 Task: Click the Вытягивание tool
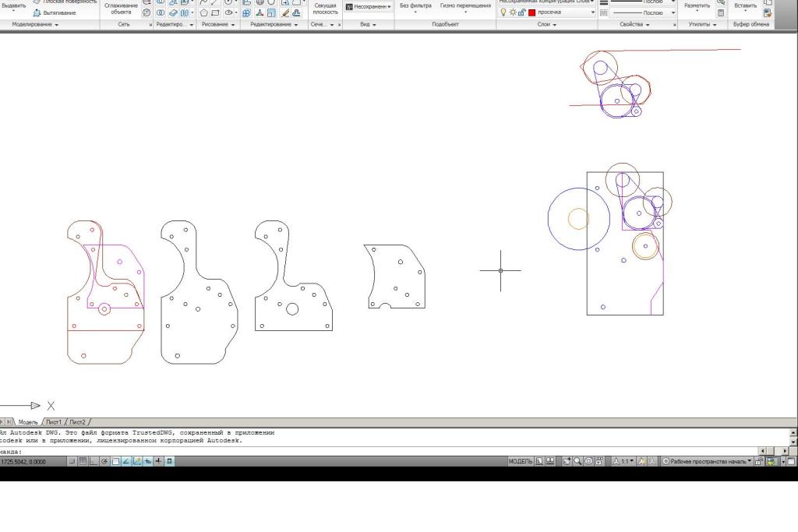point(55,12)
